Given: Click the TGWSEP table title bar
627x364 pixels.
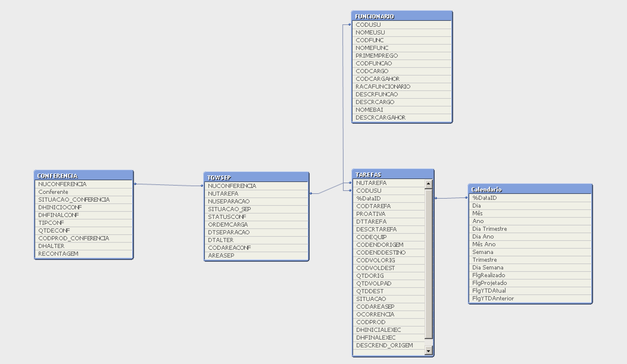Looking at the screenshot, I should click(x=256, y=178).
